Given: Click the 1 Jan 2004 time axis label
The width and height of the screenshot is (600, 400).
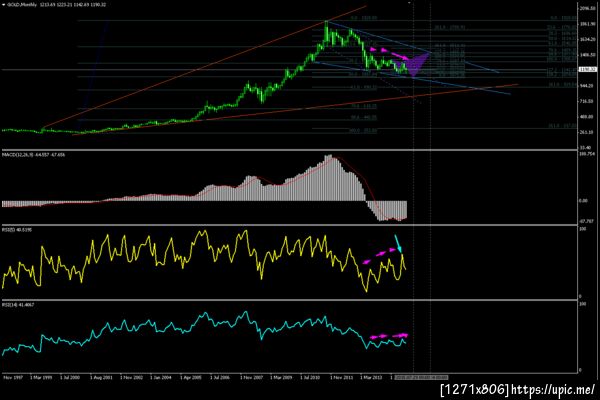Looking at the screenshot, I should coord(161,377).
